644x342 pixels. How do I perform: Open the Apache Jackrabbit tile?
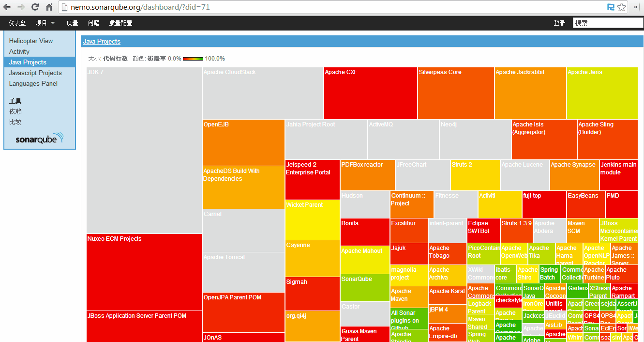[530, 93]
